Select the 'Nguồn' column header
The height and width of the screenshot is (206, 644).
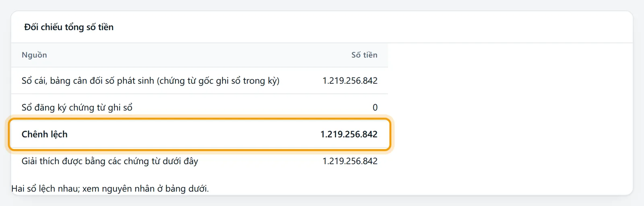point(34,55)
